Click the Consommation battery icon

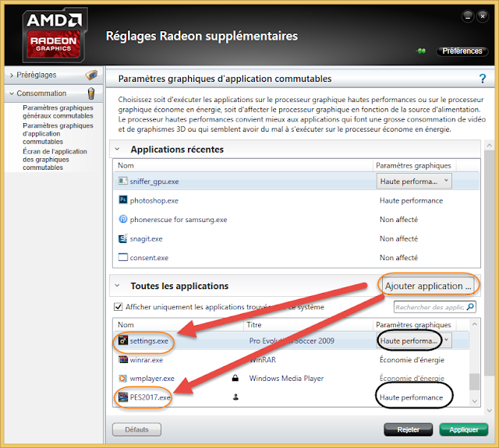[91, 93]
